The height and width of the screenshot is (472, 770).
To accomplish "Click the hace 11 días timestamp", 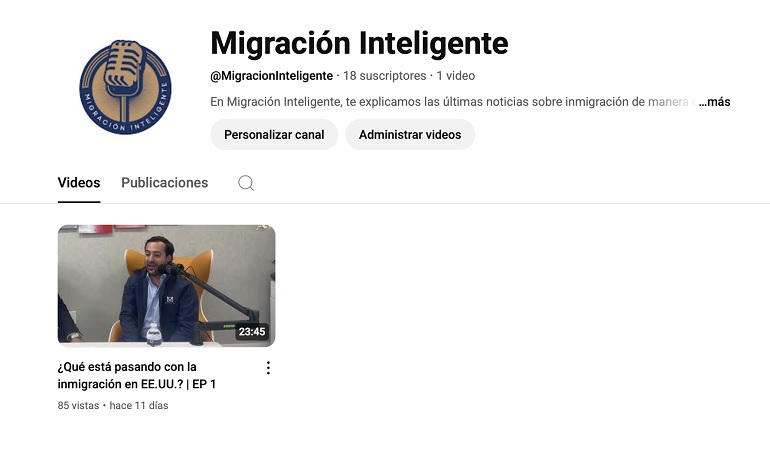I will [139, 406].
